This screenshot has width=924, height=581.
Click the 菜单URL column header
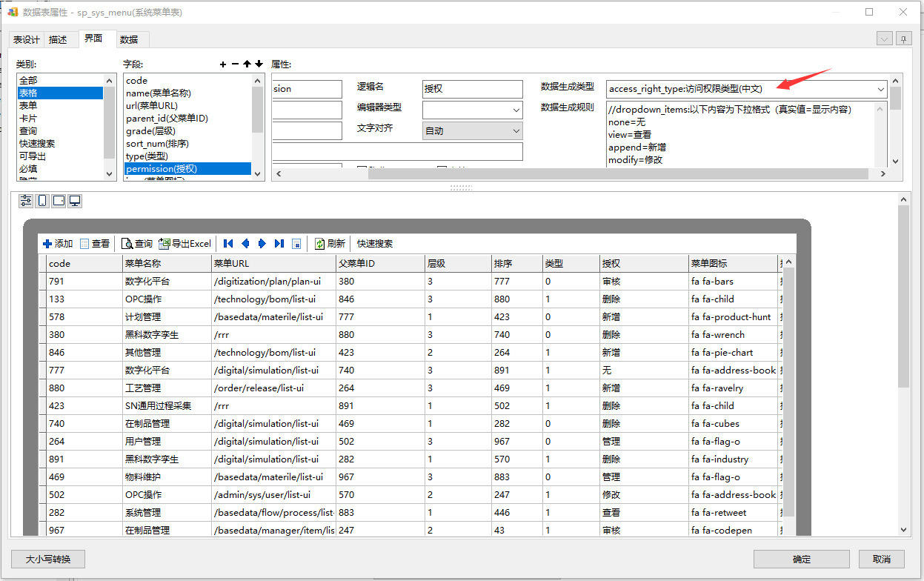pyautogui.click(x=273, y=263)
